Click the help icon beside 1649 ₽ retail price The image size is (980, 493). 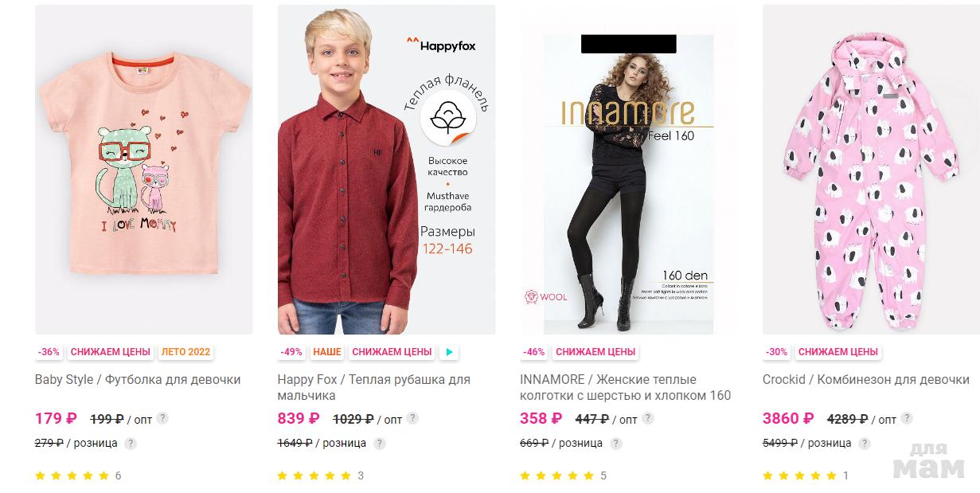(x=380, y=444)
